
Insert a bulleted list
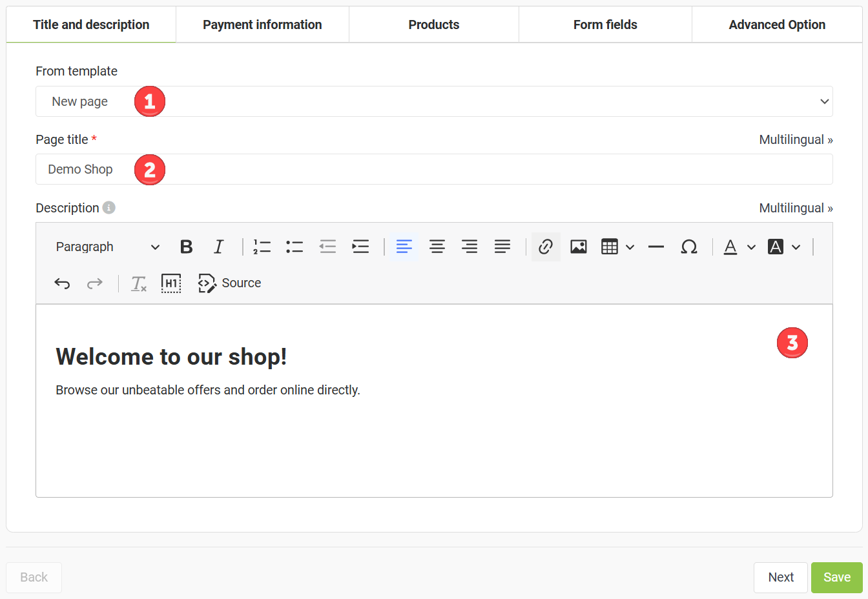click(x=294, y=247)
